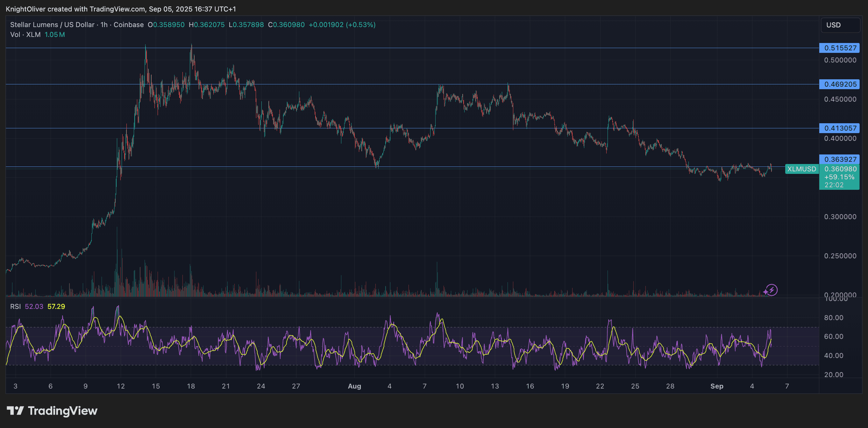Screen dimensions: 868x428
Task: Click the Aug label on the time axis
Action: [x=354, y=386]
